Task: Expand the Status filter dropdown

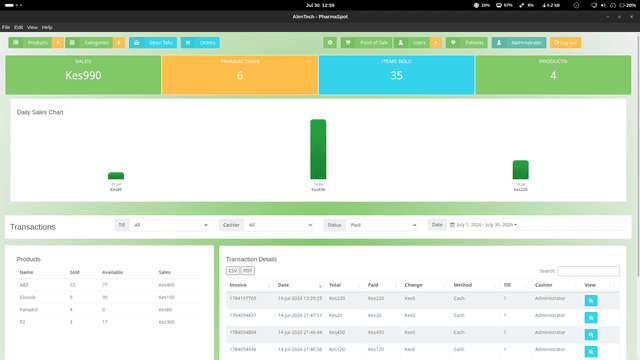Action: pos(382,225)
